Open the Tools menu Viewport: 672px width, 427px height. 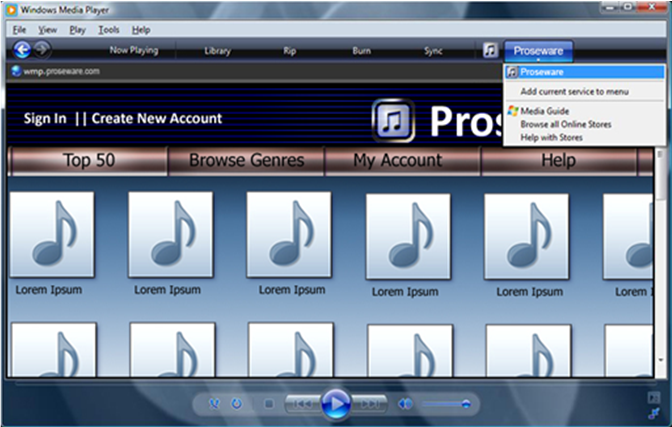(109, 30)
